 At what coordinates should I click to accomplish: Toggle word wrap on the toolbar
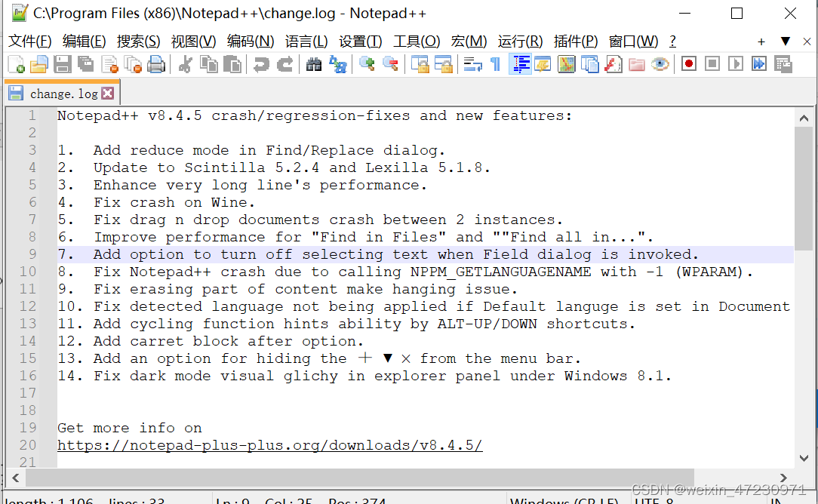pos(472,64)
